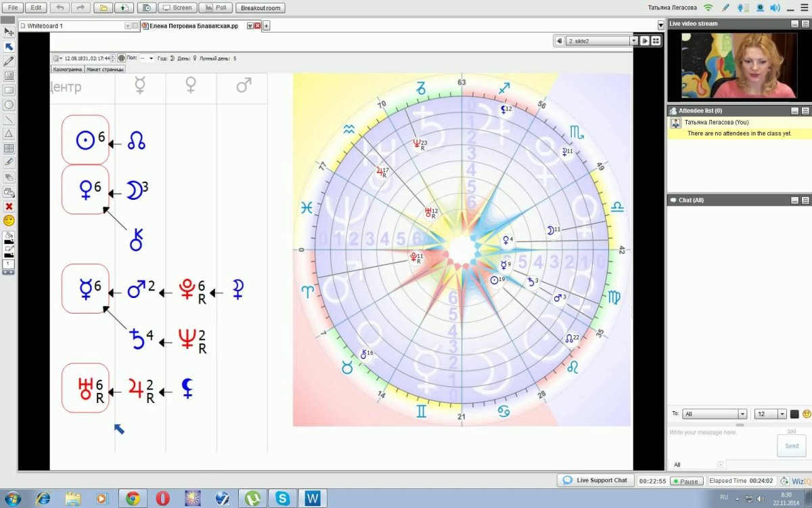Open the chat text color swatch
Viewport: 812px width, 508px height.
pos(794,414)
